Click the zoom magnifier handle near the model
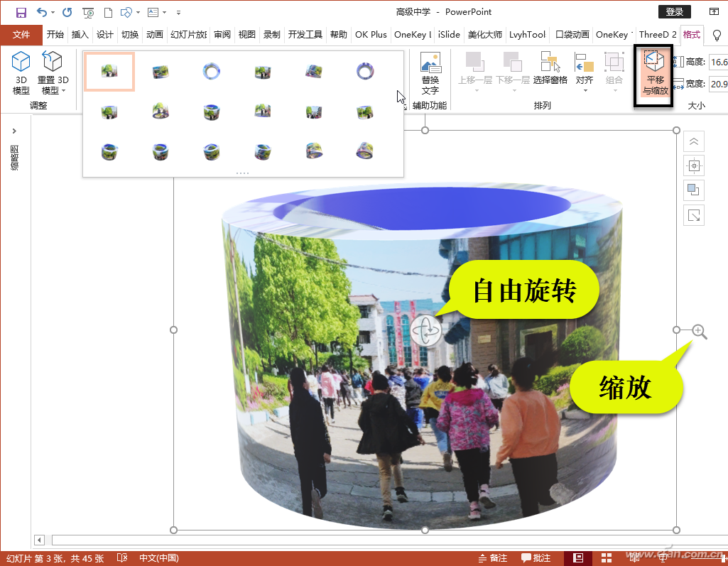The width and height of the screenshot is (728, 566). 698,331
